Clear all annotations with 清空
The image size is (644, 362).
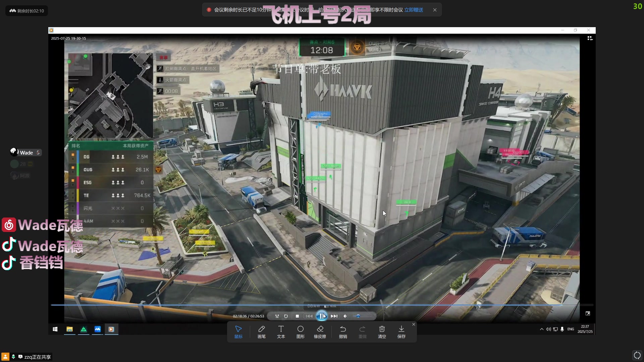pyautogui.click(x=382, y=332)
